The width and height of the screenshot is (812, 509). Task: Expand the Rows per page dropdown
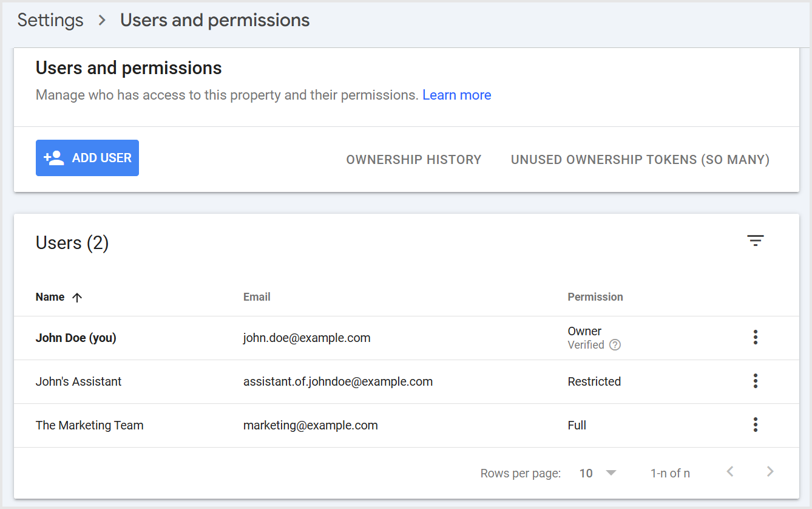tap(598, 473)
